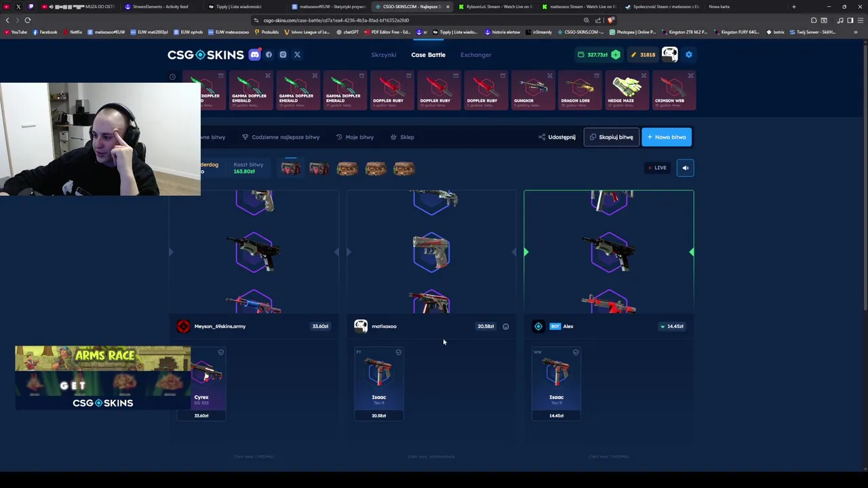The image size is (868, 488).
Task: Select the fourth crate in lineup
Action: 376,168
